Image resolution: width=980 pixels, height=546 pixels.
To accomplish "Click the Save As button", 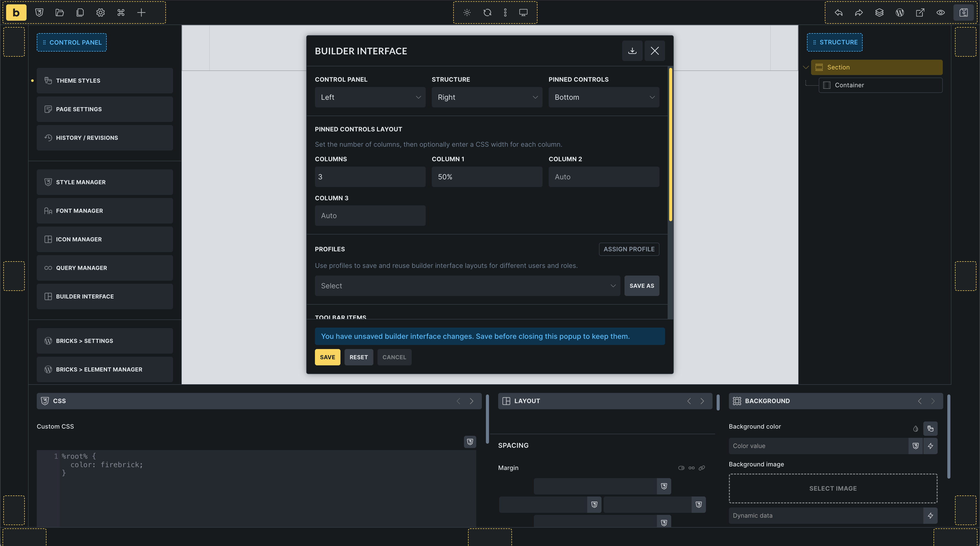I will 642,286.
